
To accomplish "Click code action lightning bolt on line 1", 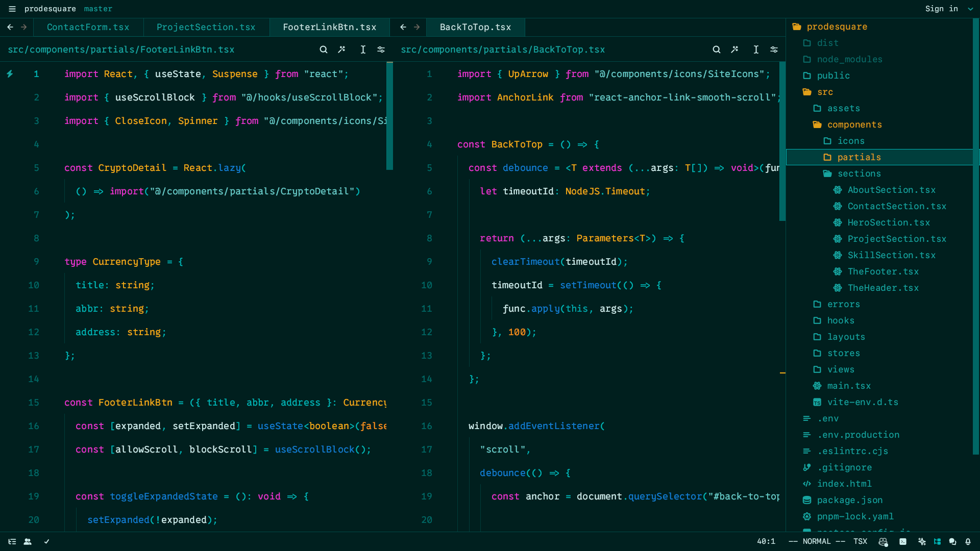I will tap(10, 74).
